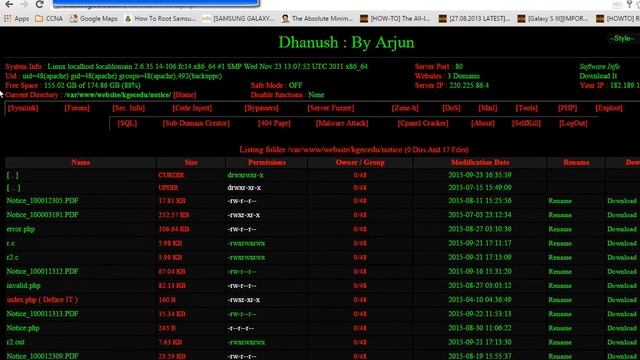This screenshot has width=640, height=360.
Task: Click Rename for Notice_100012305.PDF
Action: [x=560, y=201]
